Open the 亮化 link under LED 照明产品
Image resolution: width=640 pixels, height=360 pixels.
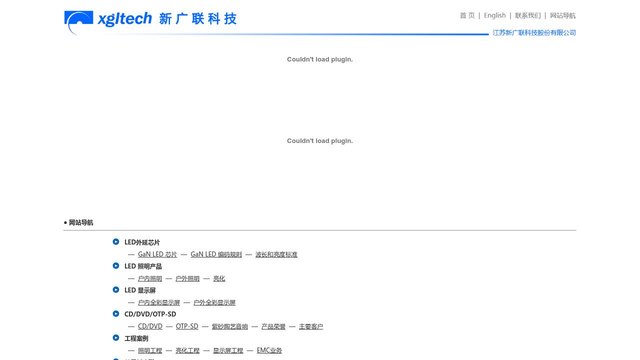pyautogui.click(x=219, y=278)
